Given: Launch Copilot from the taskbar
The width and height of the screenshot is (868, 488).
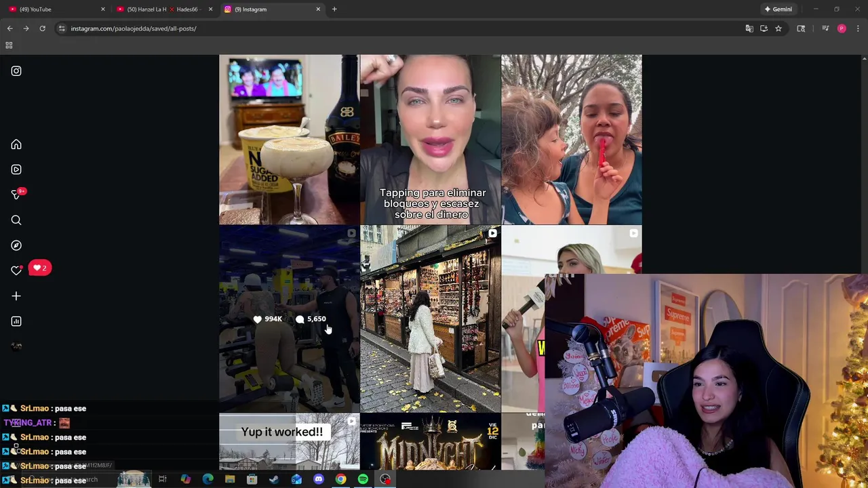Looking at the screenshot, I should [185, 479].
